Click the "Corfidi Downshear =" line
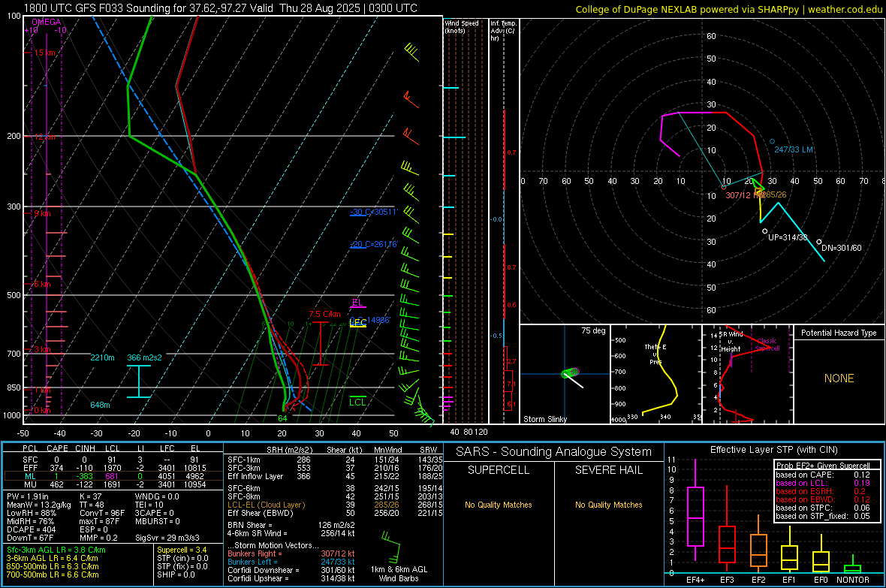The height and width of the screenshot is (588, 886). click(291, 571)
